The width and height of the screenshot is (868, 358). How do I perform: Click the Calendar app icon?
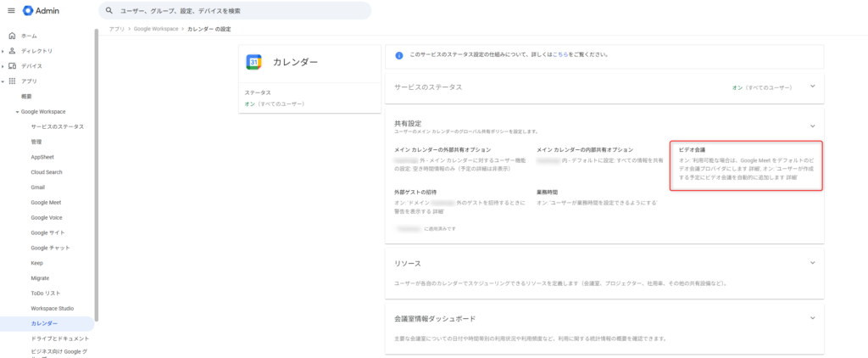click(x=253, y=62)
